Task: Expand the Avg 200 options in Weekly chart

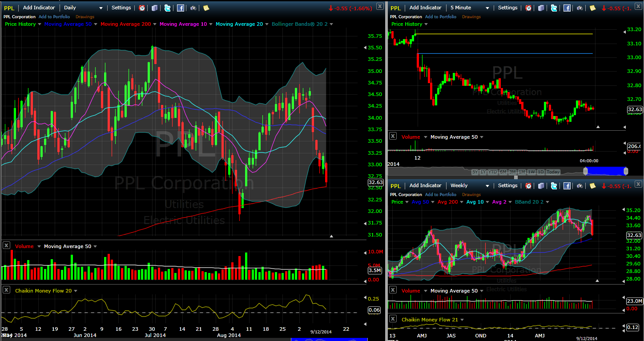Action: 462,202
